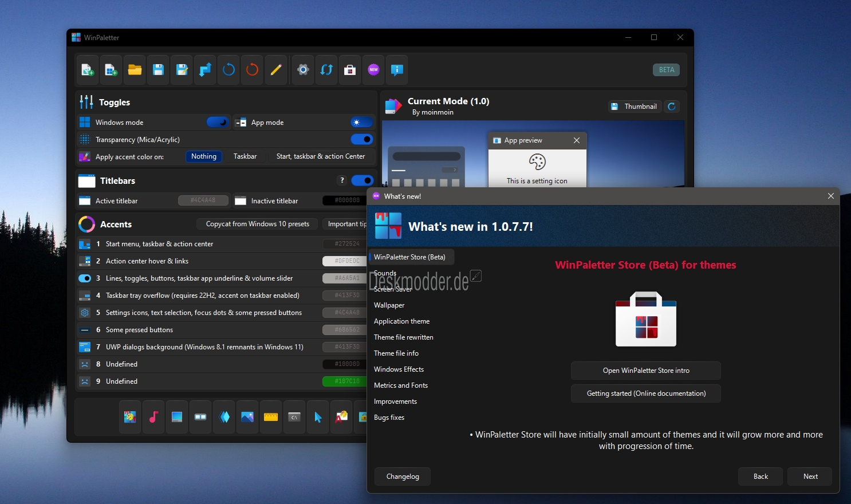The image size is (851, 504).
Task: Click Getting started (Online documentation) button
Action: tap(646, 393)
